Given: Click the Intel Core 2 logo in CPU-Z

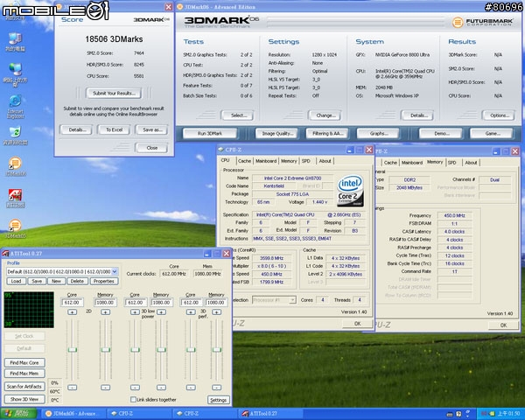Looking at the screenshot, I should (350, 191).
